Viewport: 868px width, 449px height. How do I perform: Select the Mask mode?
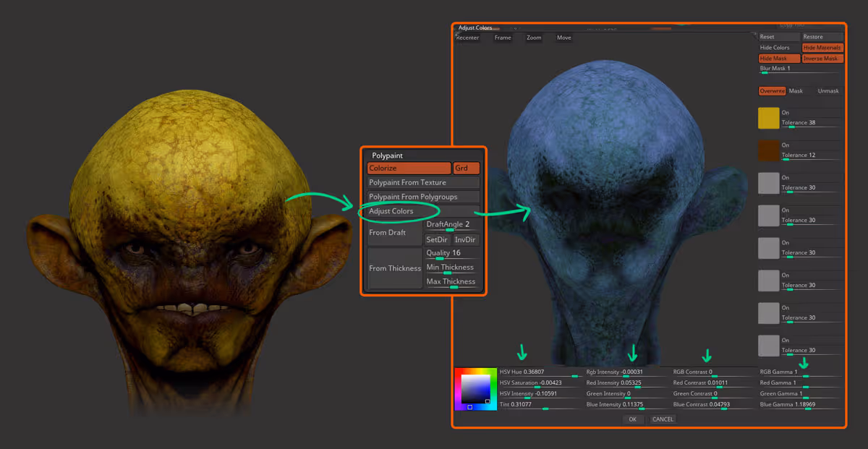tap(796, 91)
